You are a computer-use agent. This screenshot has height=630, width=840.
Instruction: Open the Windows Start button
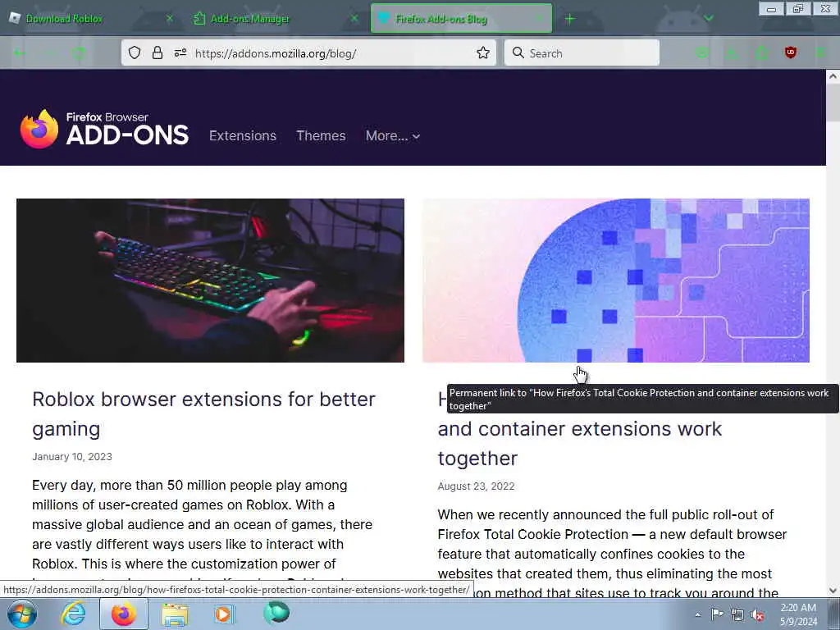click(21, 614)
